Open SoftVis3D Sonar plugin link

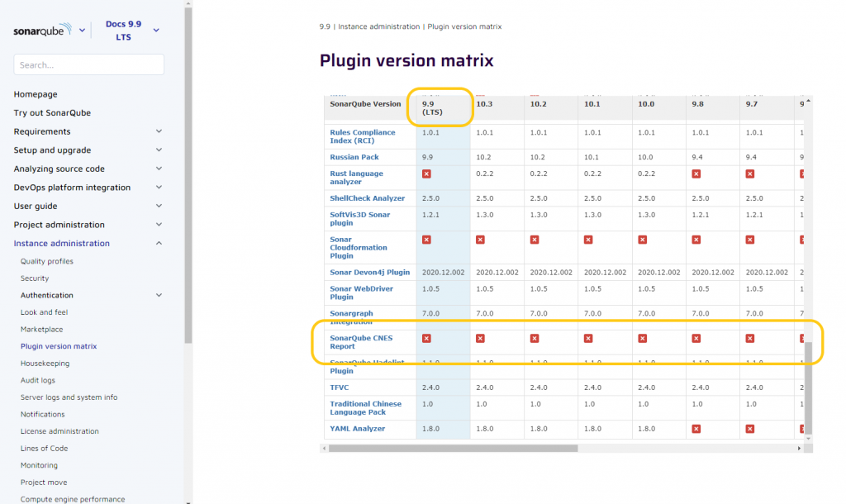[x=360, y=219]
